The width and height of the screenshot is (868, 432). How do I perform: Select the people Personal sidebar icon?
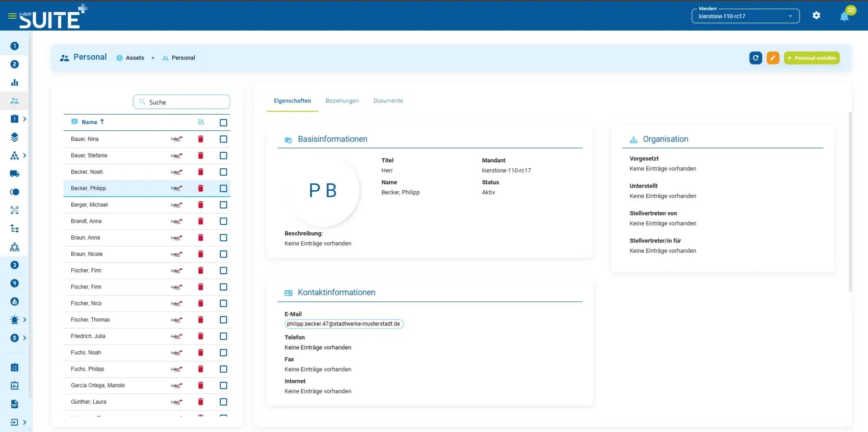click(x=15, y=101)
